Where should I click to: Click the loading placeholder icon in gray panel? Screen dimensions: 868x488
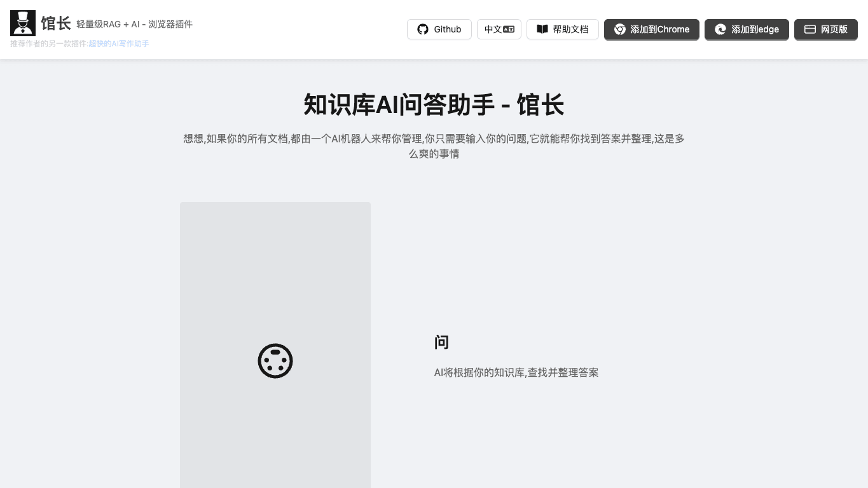click(275, 361)
